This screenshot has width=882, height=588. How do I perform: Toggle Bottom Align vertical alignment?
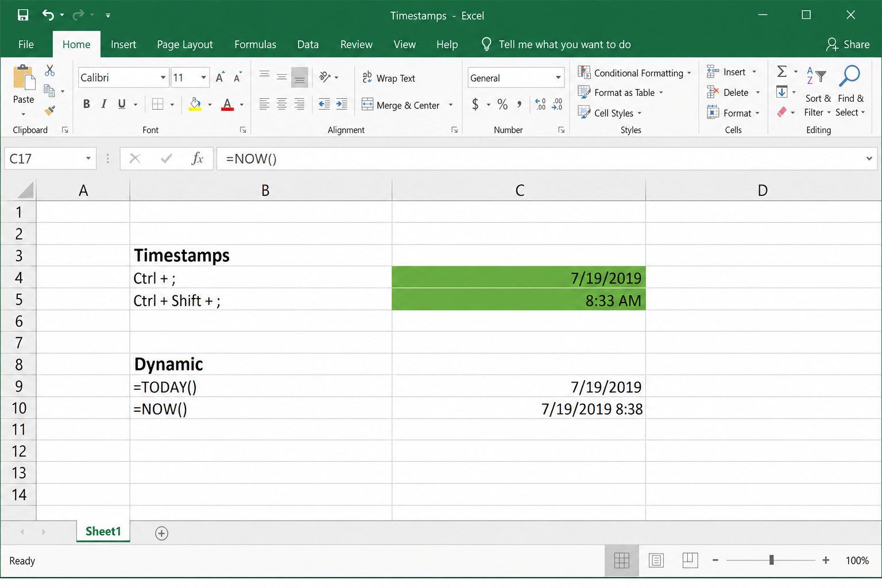point(299,78)
